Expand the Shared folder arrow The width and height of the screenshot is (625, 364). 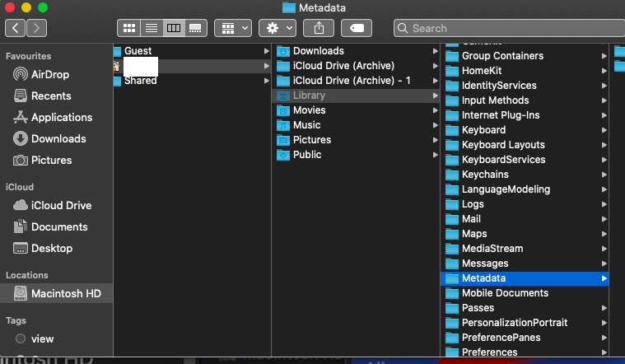point(266,81)
